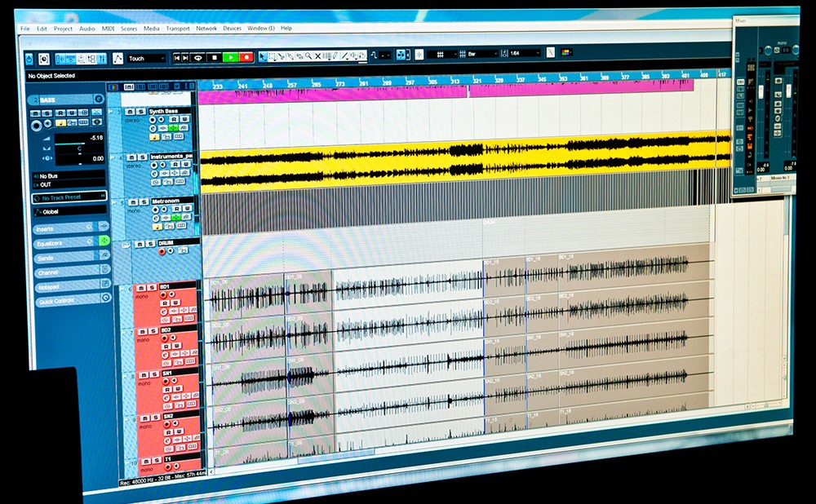Open the Touch automation mode dropdown

(145, 59)
